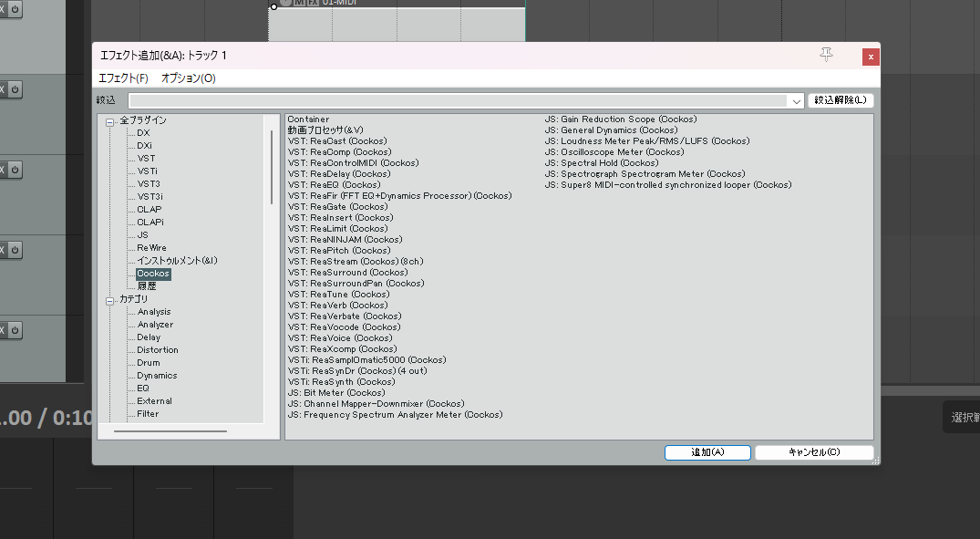Select JS in the plugin tree
Viewport: 980px width, 539px height.
(142, 235)
